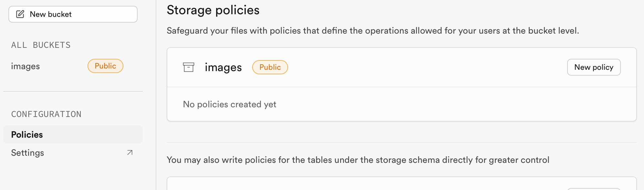Click the partially visible button at bottom right

(x=594, y=189)
